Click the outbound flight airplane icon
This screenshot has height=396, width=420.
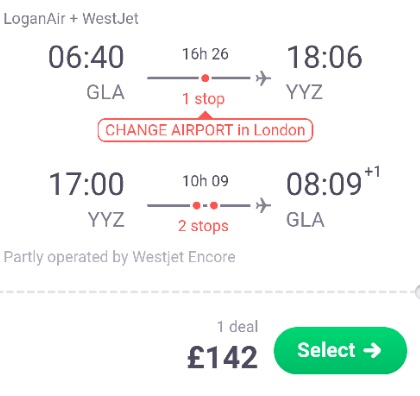263,78
